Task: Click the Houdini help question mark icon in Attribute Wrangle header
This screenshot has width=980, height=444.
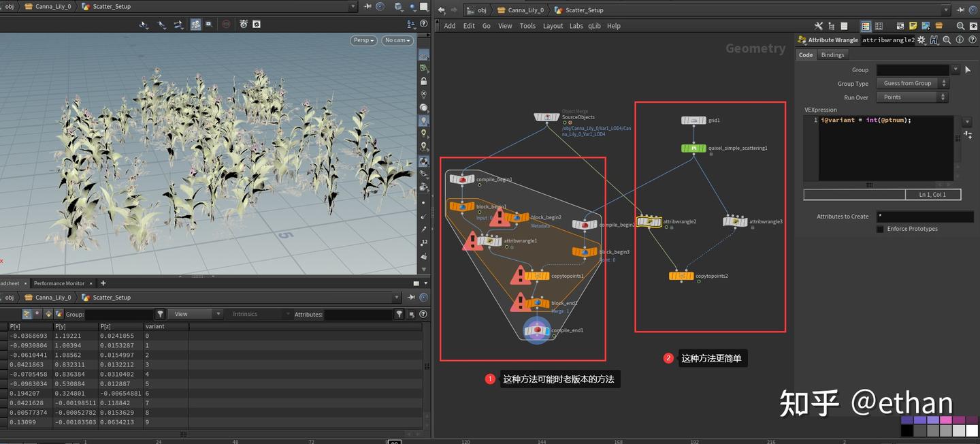Action: point(973,40)
